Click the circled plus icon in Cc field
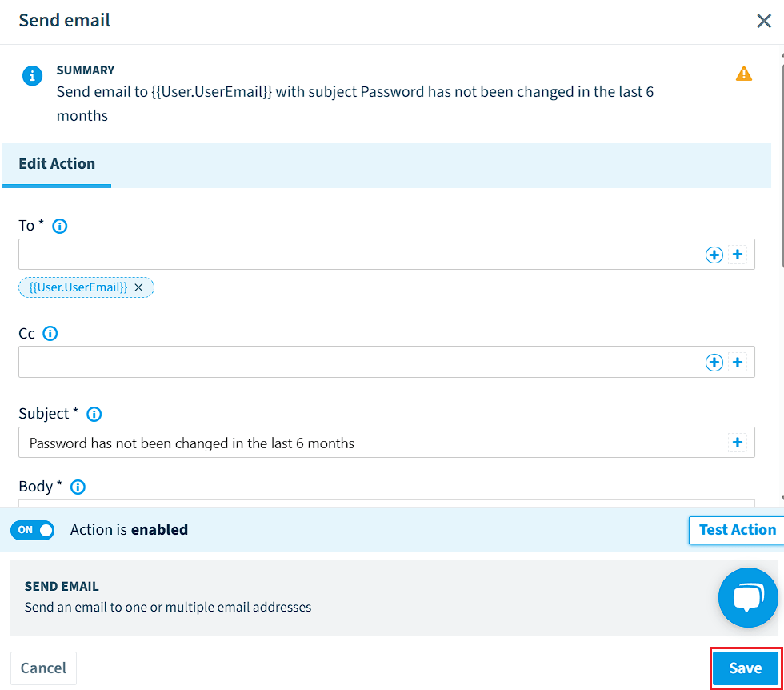This screenshot has height=690, width=784. (714, 363)
